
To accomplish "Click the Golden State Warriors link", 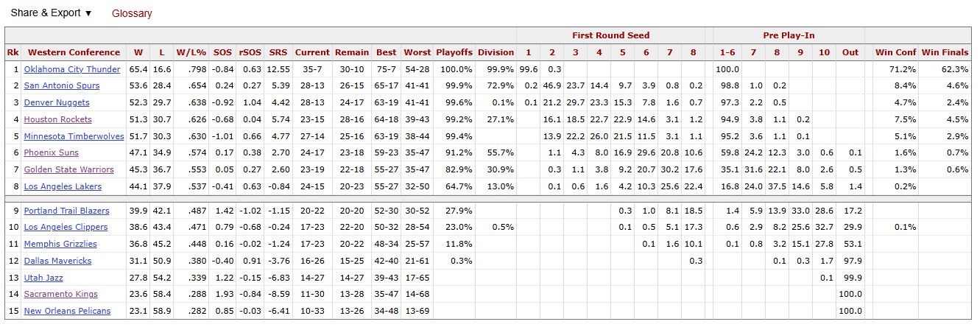I will 68,170.
